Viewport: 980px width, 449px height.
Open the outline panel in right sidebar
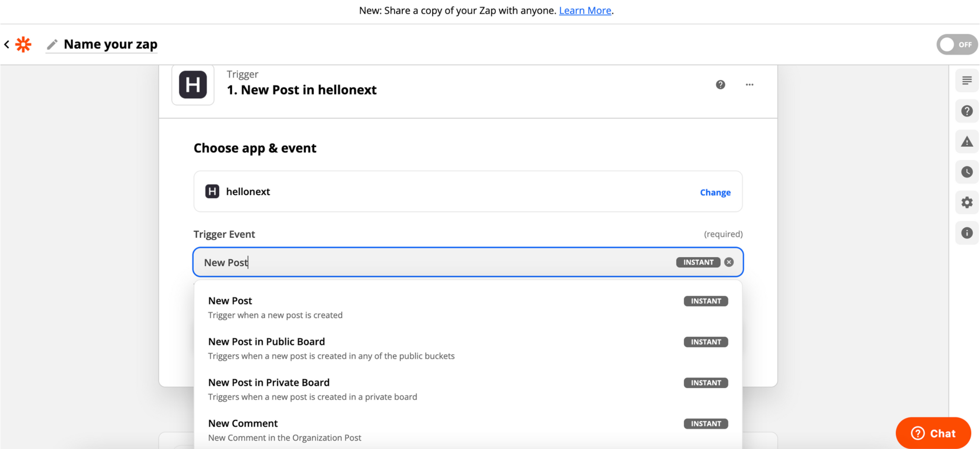967,80
